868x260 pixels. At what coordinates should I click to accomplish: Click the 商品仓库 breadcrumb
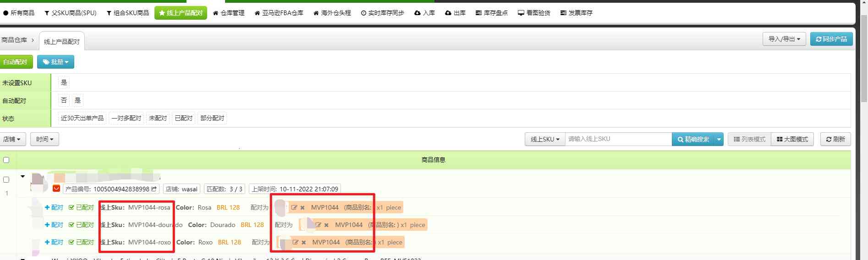[14, 40]
